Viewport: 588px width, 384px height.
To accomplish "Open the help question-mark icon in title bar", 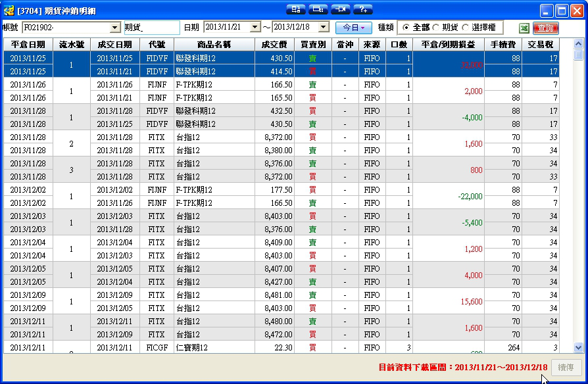I will click(363, 9).
